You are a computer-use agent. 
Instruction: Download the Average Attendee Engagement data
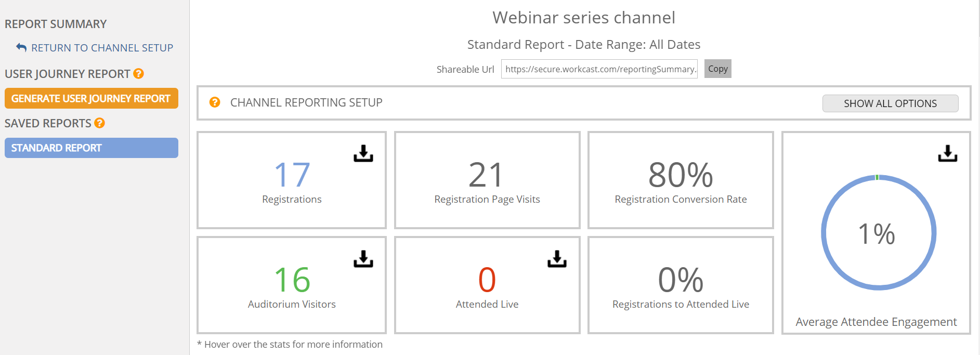[948, 153]
